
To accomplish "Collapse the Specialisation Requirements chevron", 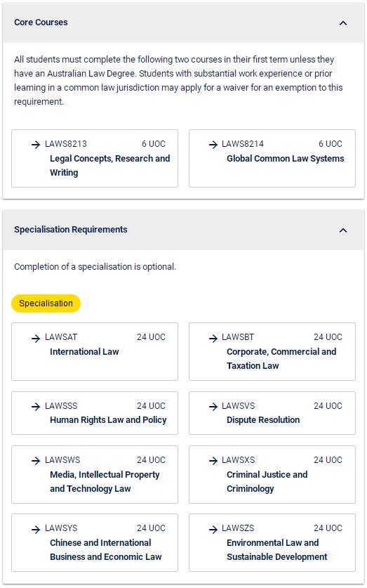I will point(342,230).
